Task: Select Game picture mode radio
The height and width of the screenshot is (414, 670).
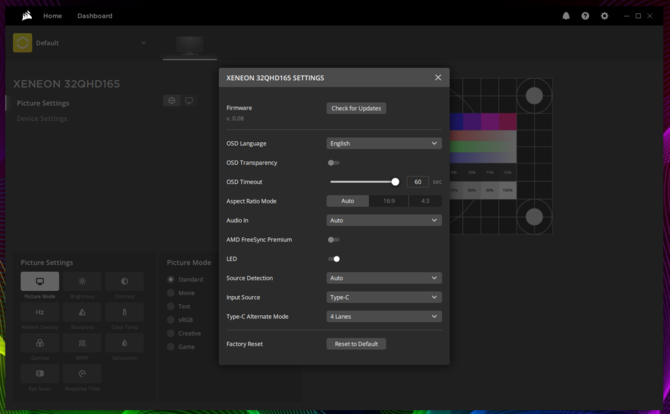Action: [x=170, y=346]
